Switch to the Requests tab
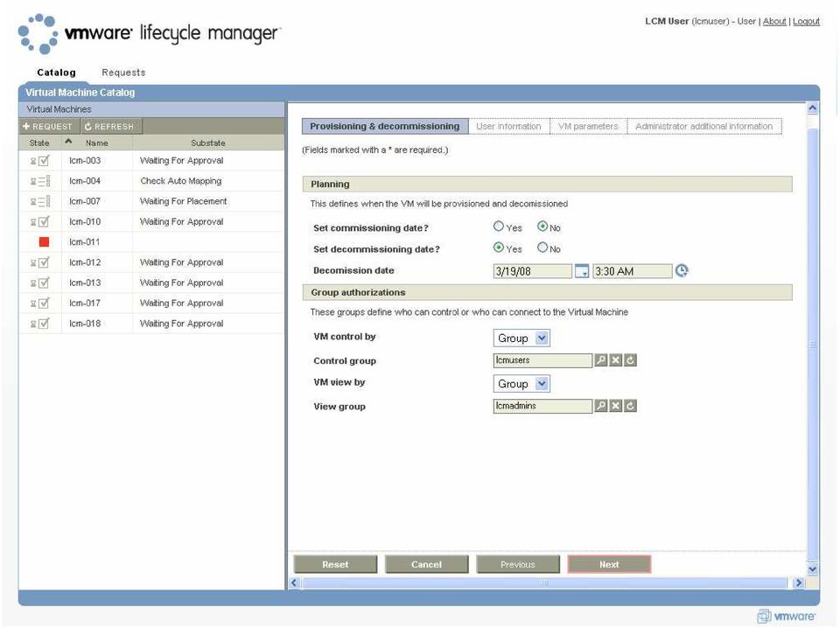840x628 pixels. (x=123, y=73)
